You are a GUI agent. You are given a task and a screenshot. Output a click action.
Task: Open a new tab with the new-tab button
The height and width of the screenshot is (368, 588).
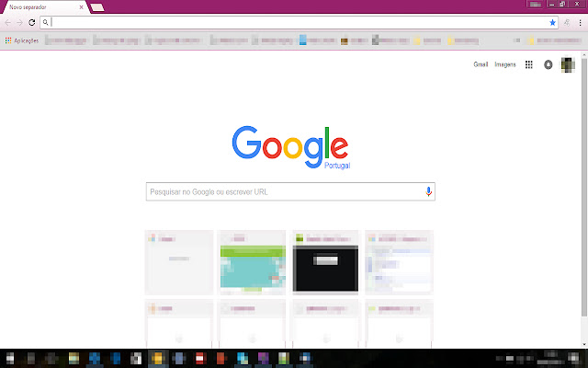[x=97, y=7]
